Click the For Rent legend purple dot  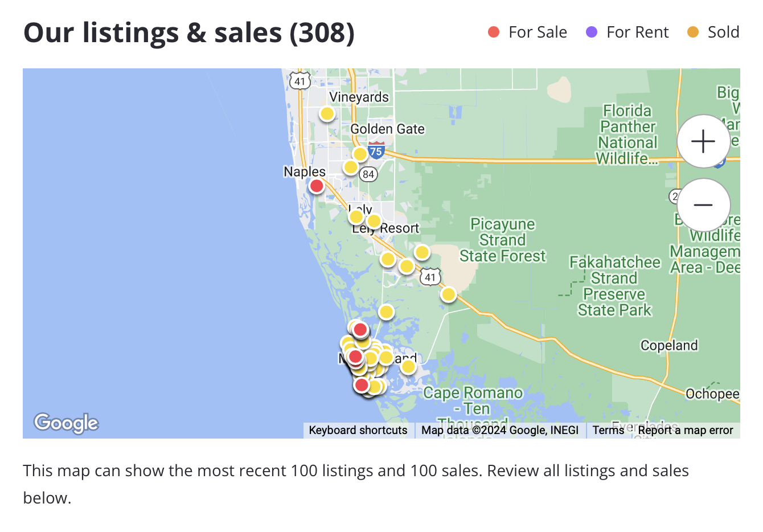click(x=592, y=32)
